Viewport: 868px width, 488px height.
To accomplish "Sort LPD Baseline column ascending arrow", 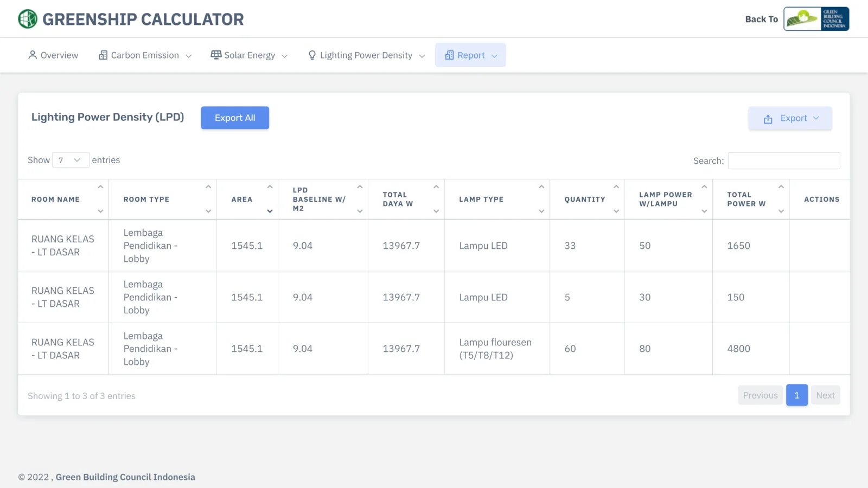I will (x=360, y=187).
